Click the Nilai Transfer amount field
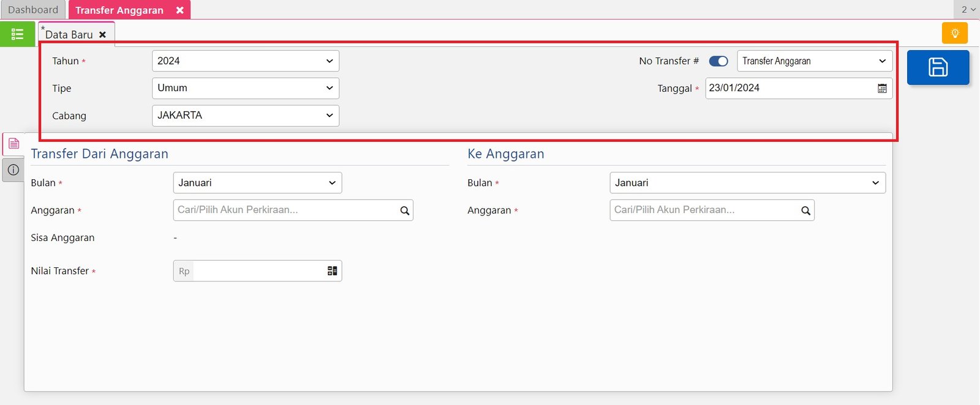Screen dimensions: 980x405 [258, 271]
